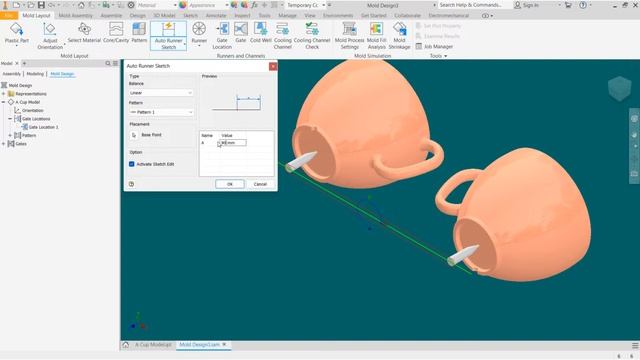Open the Balance type dropdown showing Linear
The image size is (640, 360).
[x=161, y=93]
